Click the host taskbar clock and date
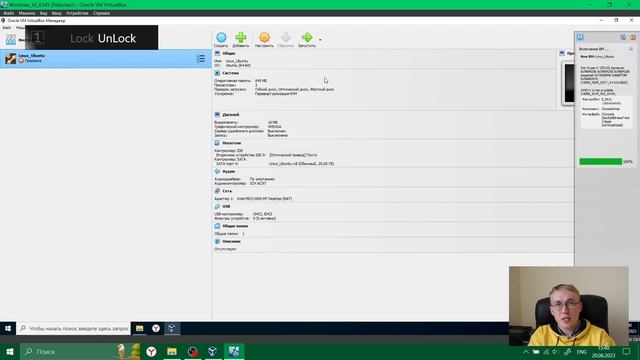The image size is (640, 360). [x=603, y=352]
